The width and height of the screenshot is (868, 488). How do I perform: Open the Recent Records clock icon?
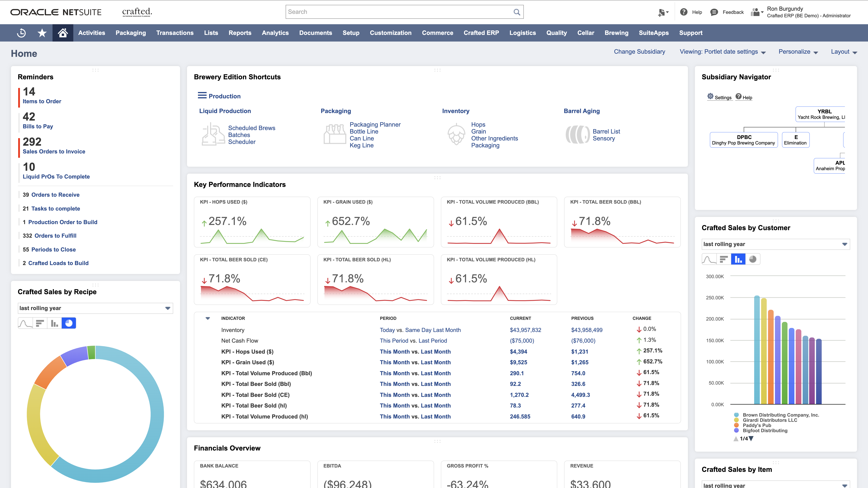pyautogui.click(x=21, y=33)
